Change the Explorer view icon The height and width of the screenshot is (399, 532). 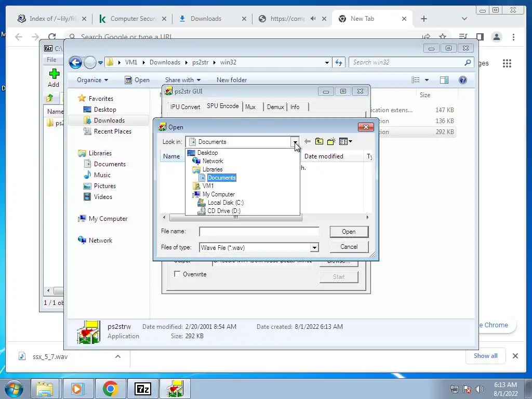[x=415, y=80]
